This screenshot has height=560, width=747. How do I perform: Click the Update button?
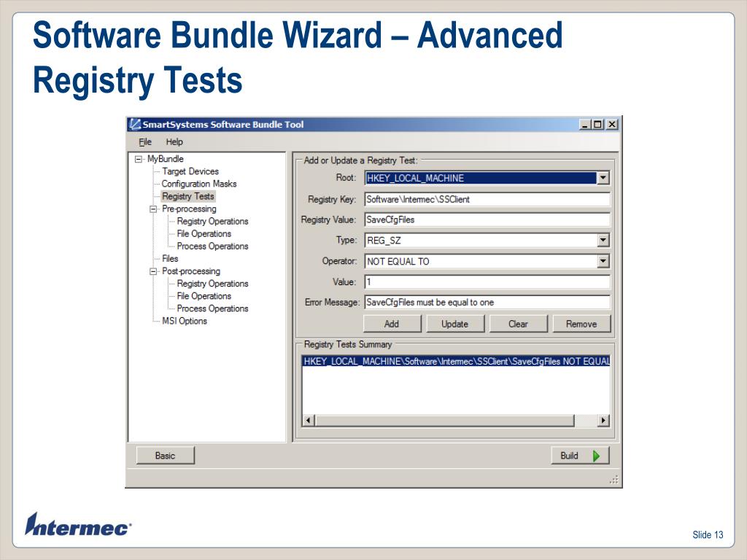click(x=455, y=324)
